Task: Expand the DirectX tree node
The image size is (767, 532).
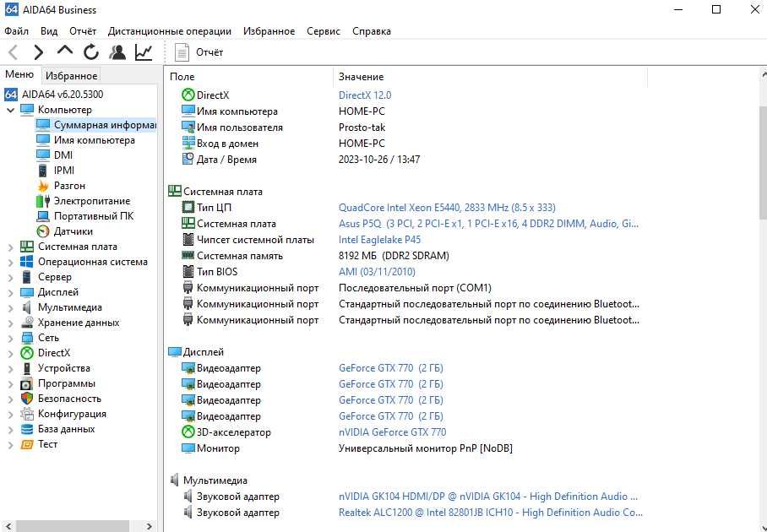Action: click(x=10, y=353)
